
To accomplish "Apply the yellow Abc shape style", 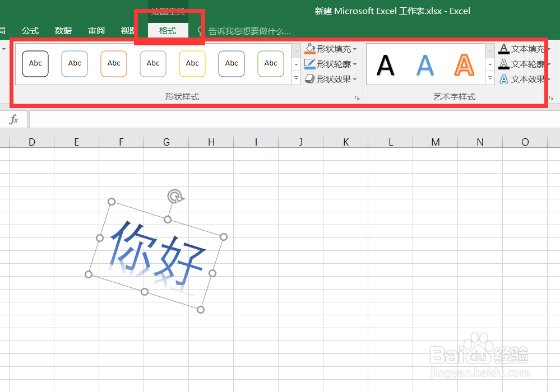I will pyautogui.click(x=192, y=63).
